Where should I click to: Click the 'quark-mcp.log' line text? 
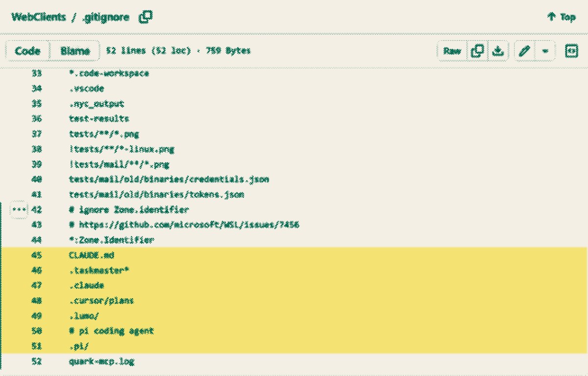pyautogui.click(x=101, y=362)
